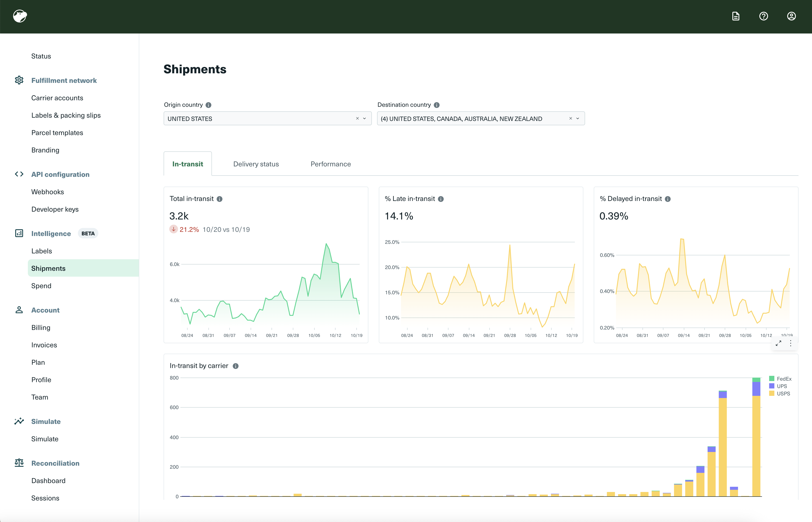Switch to the Performance tab
812x522 pixels.
coord(331,164)
